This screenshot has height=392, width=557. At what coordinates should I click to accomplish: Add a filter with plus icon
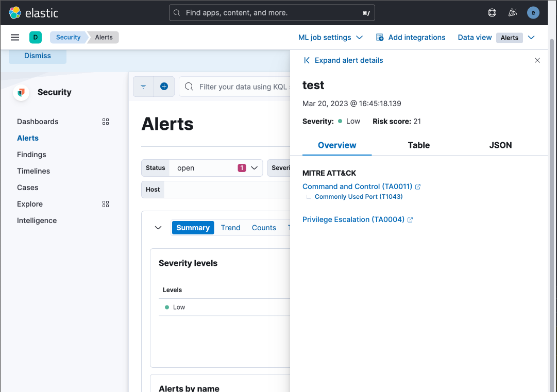coord(164,87)
